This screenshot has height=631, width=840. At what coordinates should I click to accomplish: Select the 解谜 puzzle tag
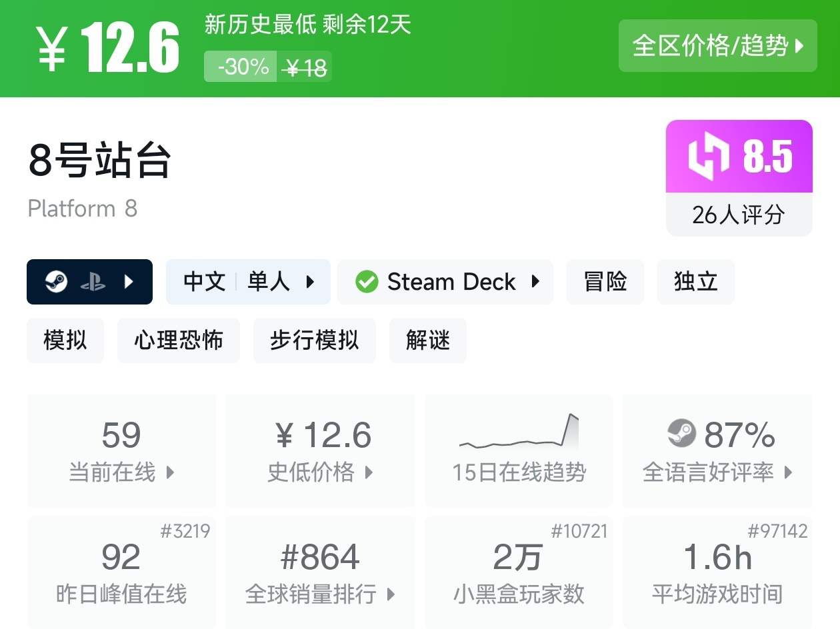pos(427,340)
